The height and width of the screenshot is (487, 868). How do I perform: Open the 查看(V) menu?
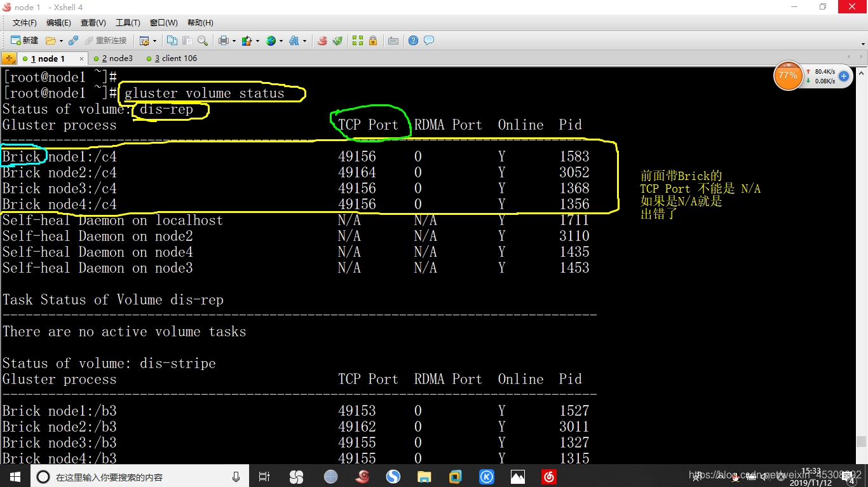click(93, 23)
